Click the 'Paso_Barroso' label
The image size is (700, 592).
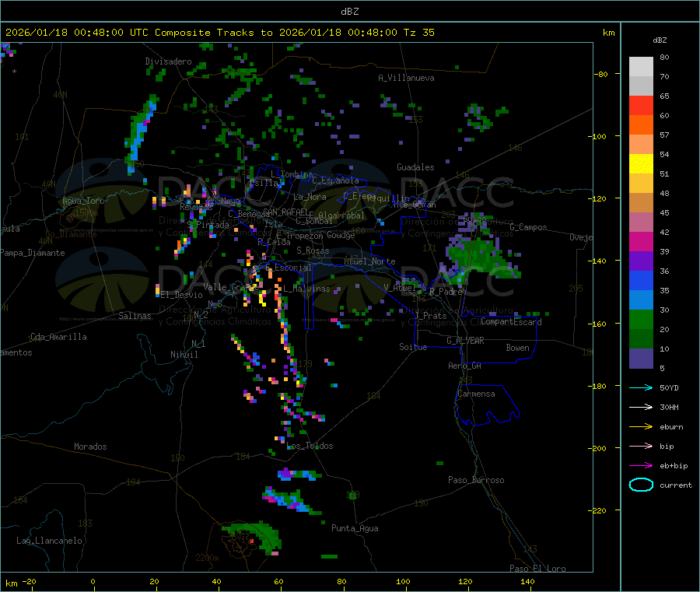pyautogui.click(x=476, y=480)
